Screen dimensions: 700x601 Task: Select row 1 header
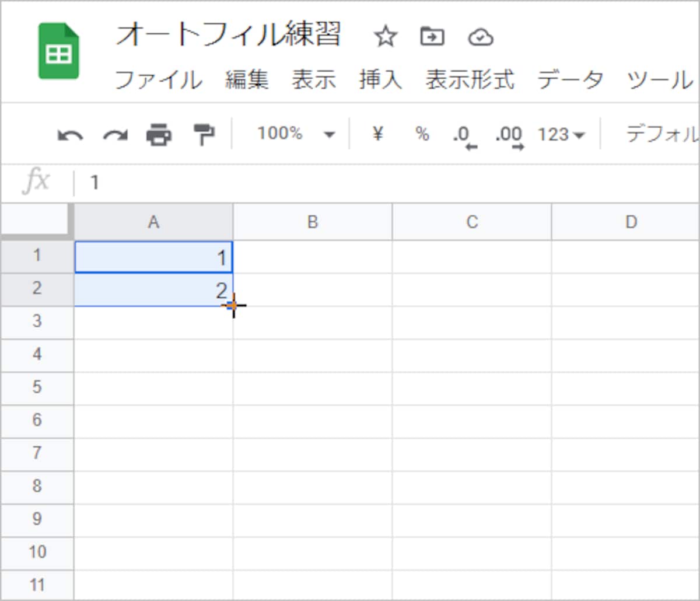tap(37, 256)
